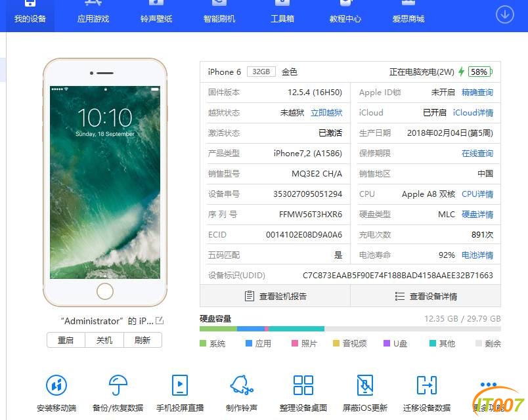Click 屏蔽iOS更新 icon

click(365, 385)
